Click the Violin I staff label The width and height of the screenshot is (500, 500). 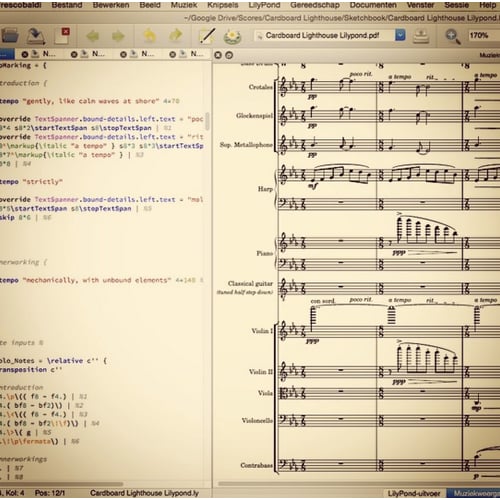pyautogui.click(x=262, y=331)
